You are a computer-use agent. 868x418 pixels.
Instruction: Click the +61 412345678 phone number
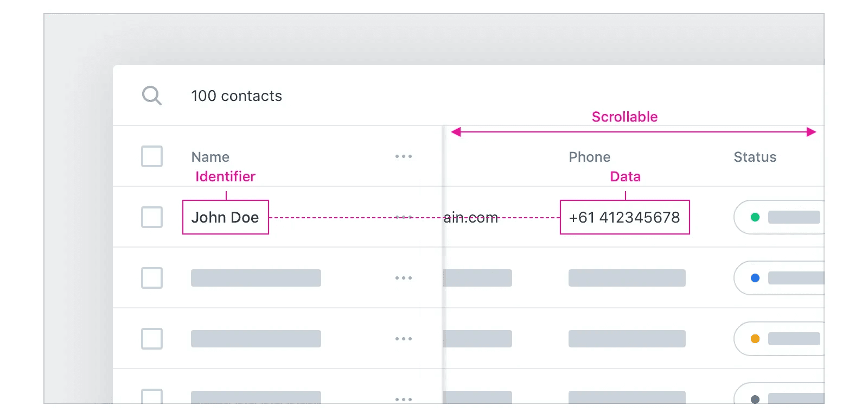624,217
